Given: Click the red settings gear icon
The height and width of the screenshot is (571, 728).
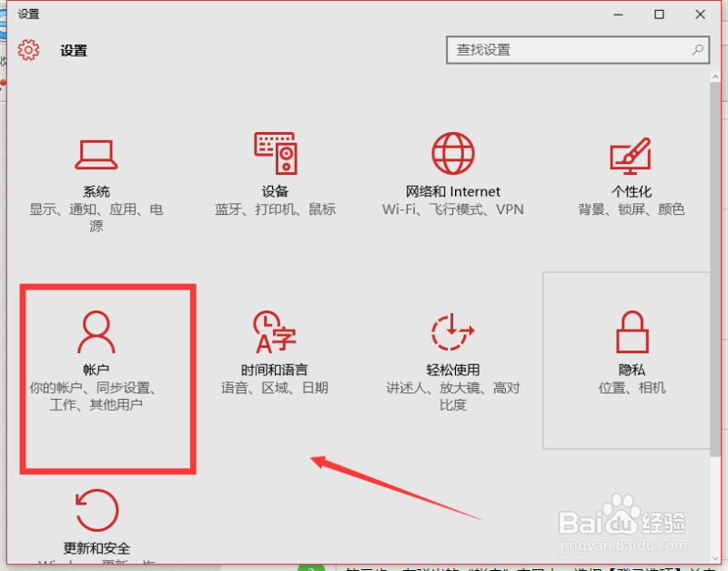Looking at the screenshot, I should (29, 50).
